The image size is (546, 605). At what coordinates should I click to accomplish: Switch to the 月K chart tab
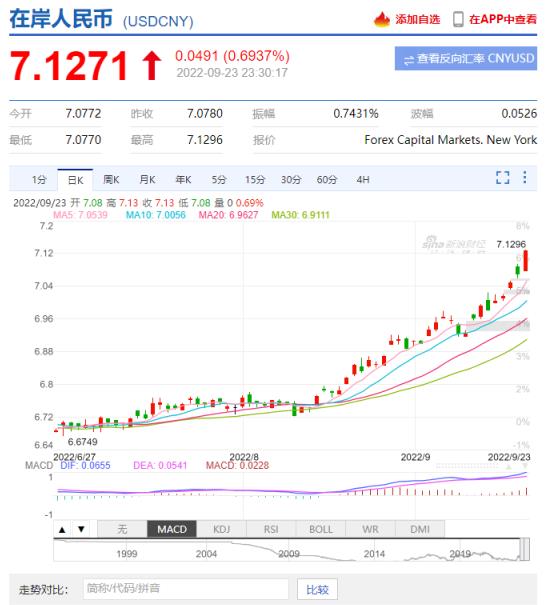tap(147, 180)
